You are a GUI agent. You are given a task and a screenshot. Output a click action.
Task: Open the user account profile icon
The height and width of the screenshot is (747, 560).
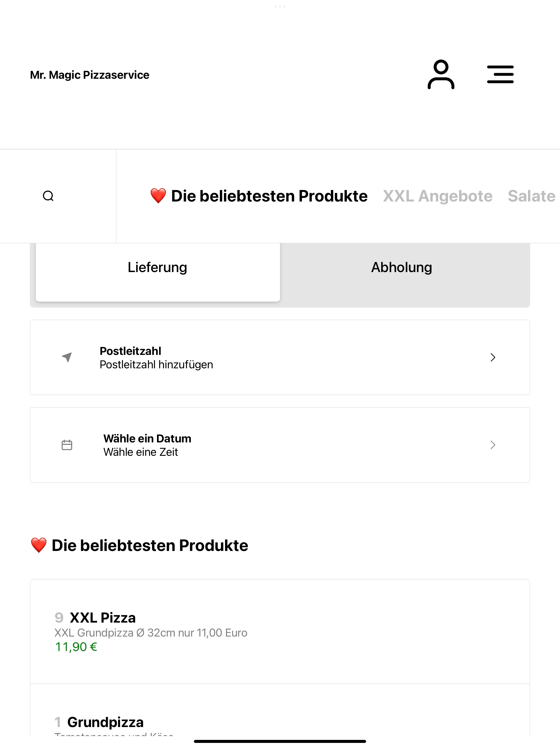click(x=441, y=75)
